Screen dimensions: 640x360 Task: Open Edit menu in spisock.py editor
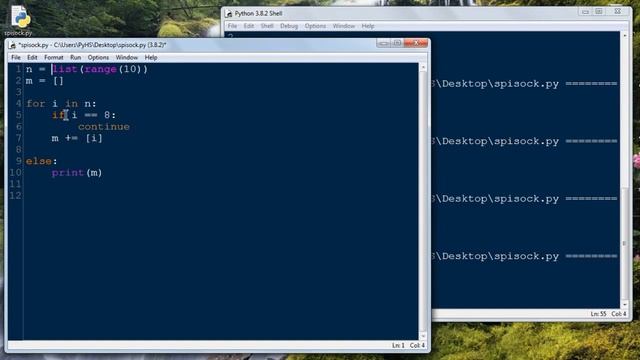click(x=32, y=58)
